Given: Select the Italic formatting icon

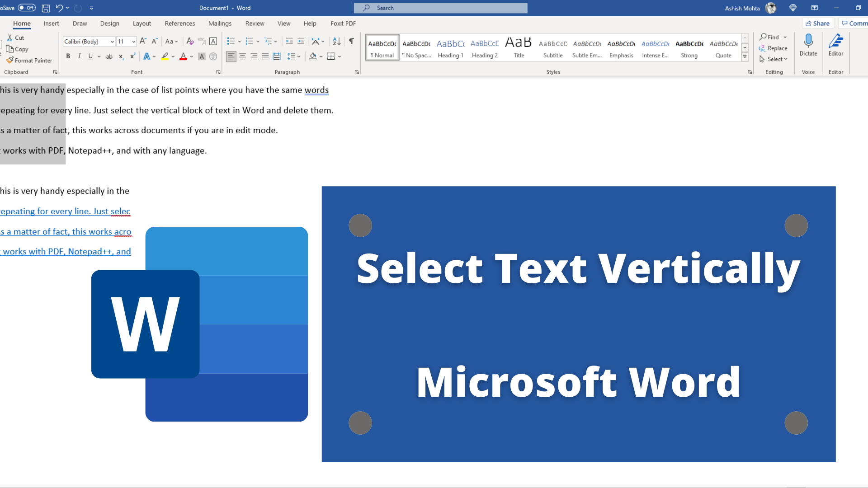Looking at the screenshot, I should click(x=79, y=56).
